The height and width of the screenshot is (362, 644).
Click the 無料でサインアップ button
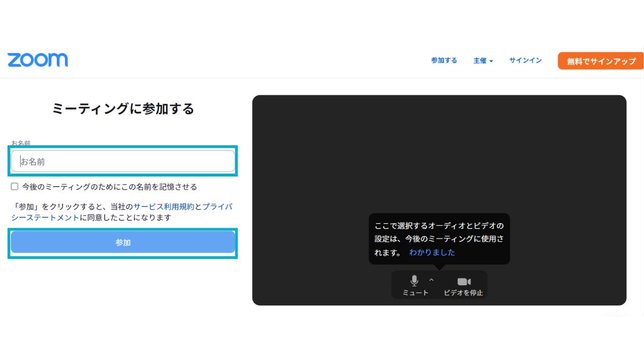coord(601,61)
